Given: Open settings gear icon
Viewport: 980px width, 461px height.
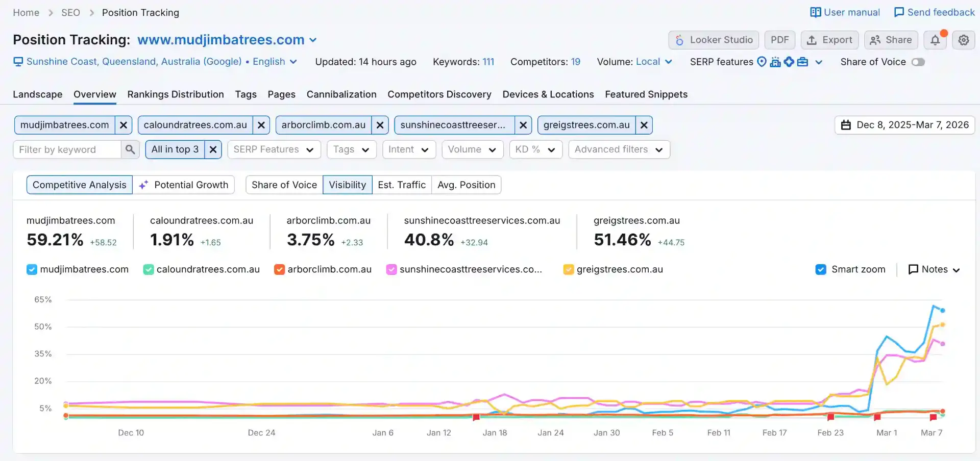Looking at the screenshot, I should click(x=964, y=40).
